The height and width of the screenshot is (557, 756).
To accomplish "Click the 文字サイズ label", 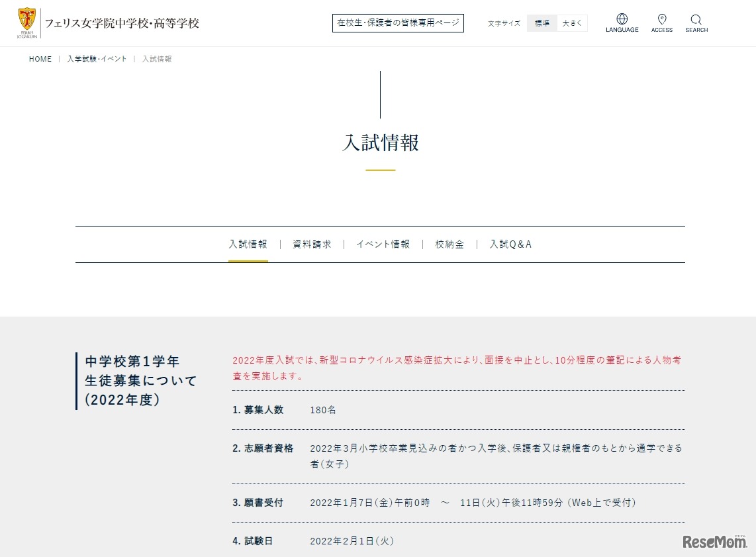I will coord(504,23).
